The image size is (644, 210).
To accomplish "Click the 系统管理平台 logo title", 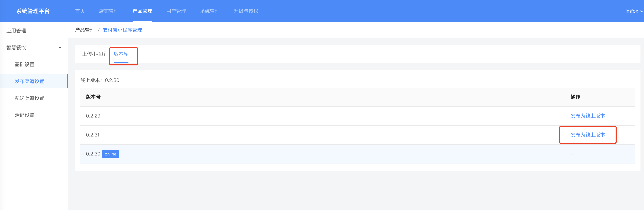I will pyautogui.click(x=33, y=11).
